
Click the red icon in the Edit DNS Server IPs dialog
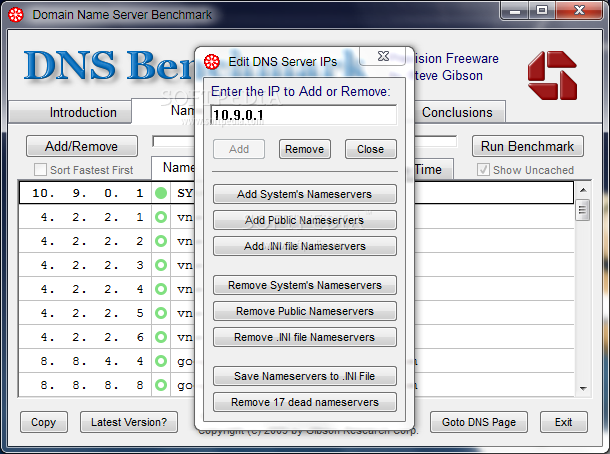(x=212, y=61)
